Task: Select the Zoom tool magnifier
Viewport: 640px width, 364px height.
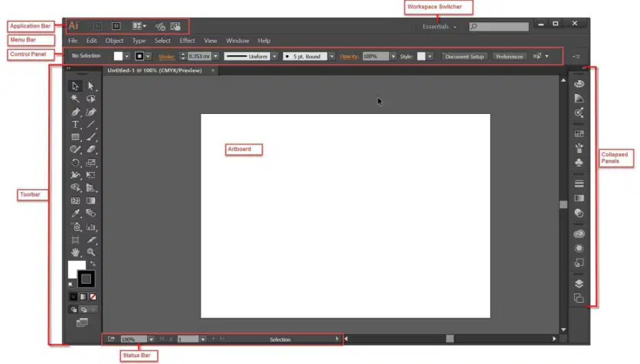Action: (90, 252)
